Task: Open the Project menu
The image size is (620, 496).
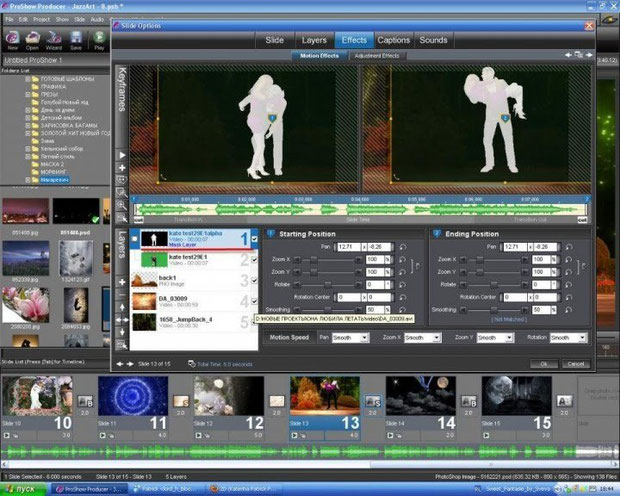Action: click(x=41, y=19)
